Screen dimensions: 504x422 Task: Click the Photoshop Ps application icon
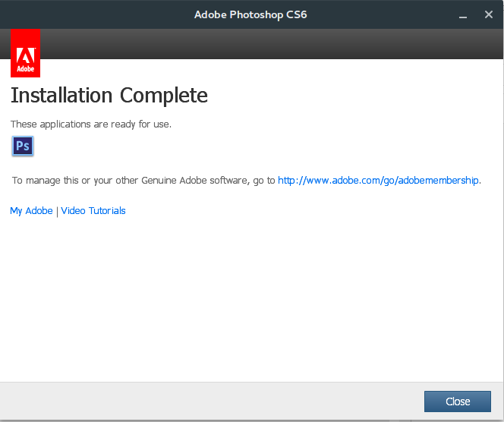tap(23, 146)
